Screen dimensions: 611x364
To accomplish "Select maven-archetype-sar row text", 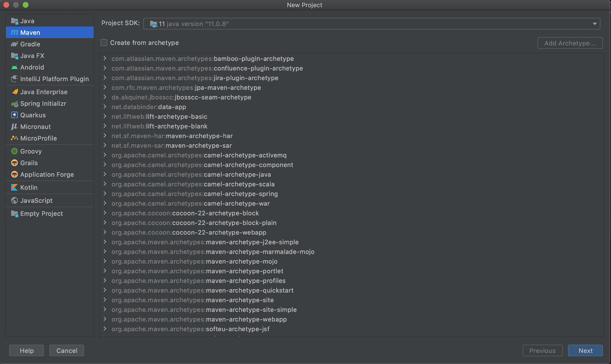I will 172,146.
